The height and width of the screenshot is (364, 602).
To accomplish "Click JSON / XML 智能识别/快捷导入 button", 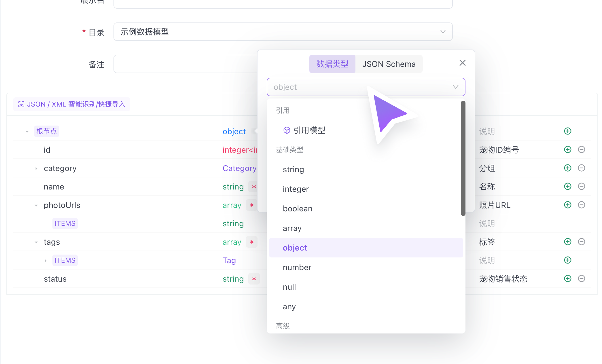I will [72, 104].
